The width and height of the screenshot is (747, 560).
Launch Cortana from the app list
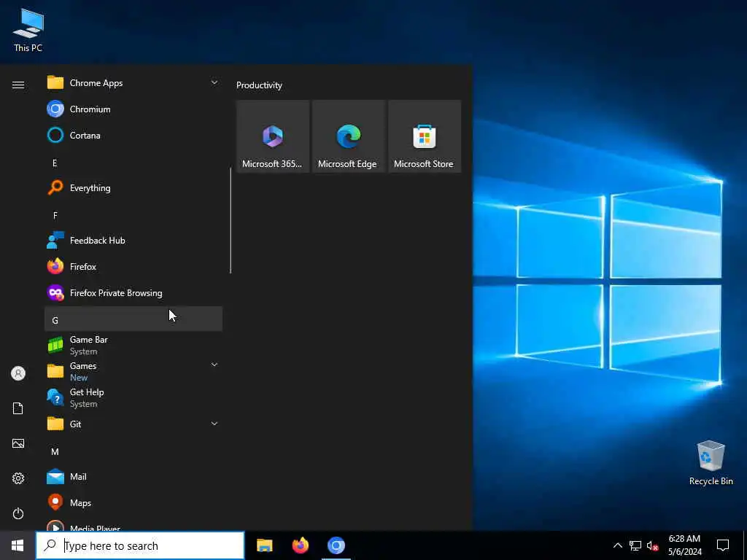coord(133,135)
